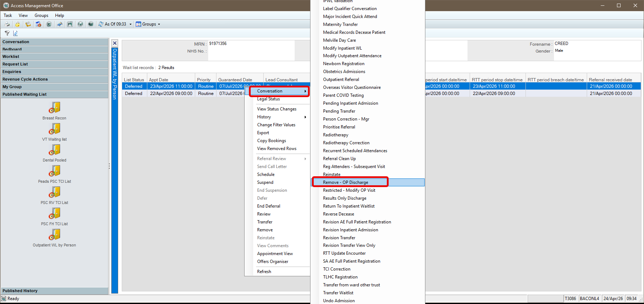Click the refresh document icon beside the filter
The image size is (644, 304).
click(15, 33)
